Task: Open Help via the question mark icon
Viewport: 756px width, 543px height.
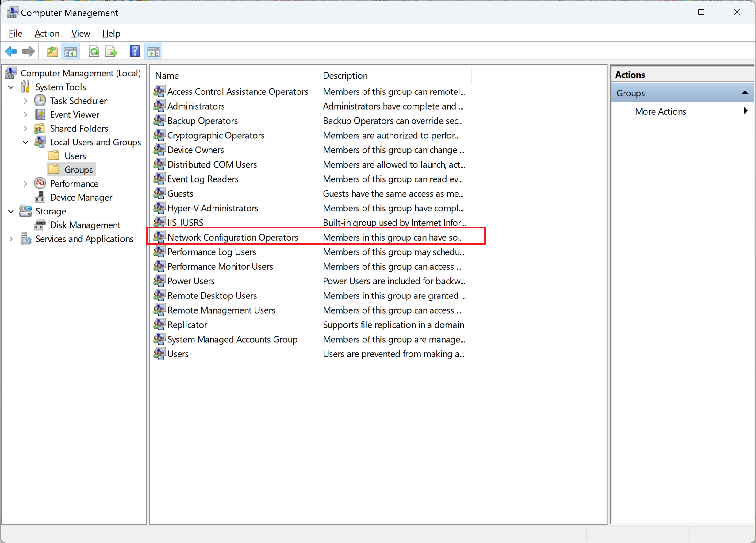Action: tap(135, 51)
